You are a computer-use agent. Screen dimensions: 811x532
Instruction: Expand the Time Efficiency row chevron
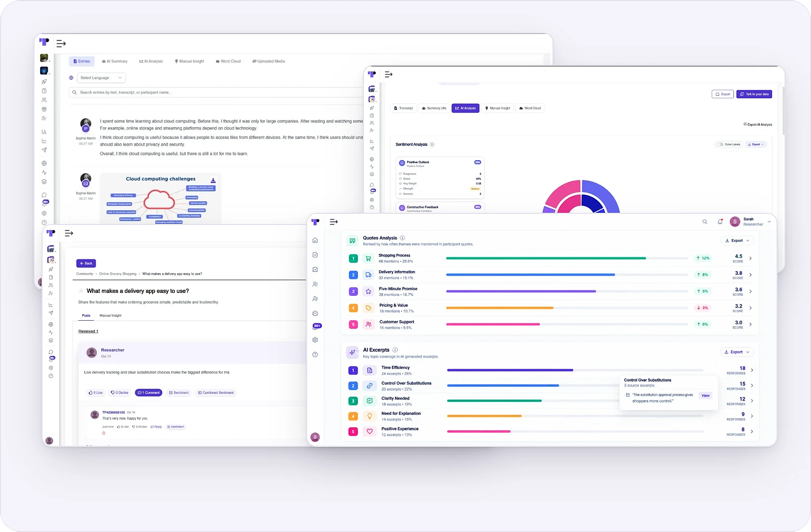pyautogui.click(x=752, y=370)
